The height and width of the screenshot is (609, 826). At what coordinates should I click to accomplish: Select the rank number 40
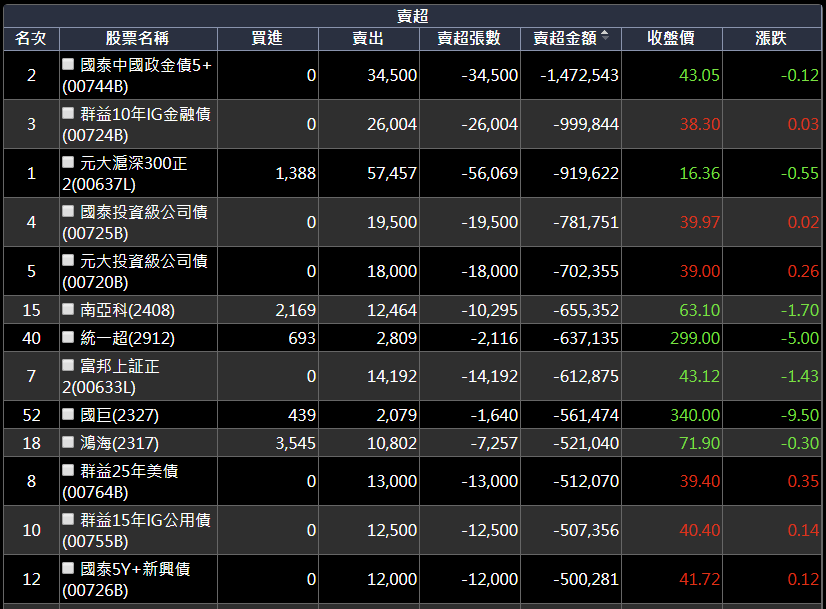pyautogui.click(x=32, y=338)
